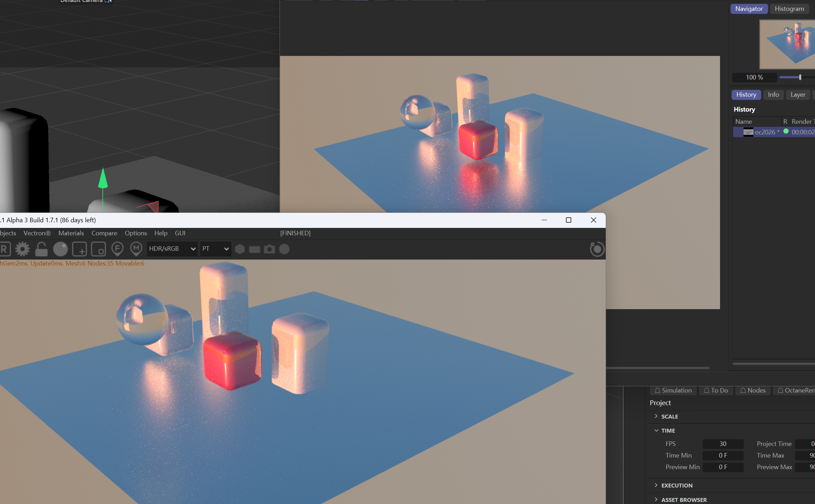Select the material picker icon
Image resolution: width=815 pixels, height=504 pixels.
coord(136,249)
